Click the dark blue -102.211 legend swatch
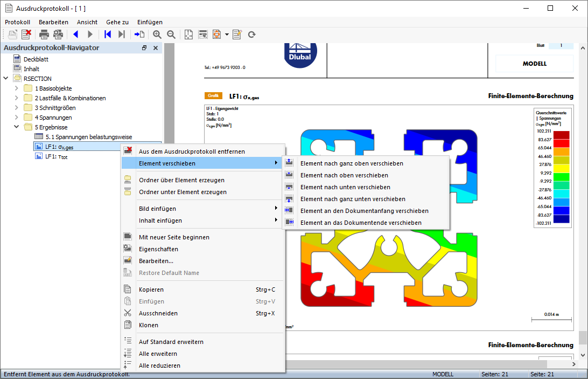 562,219
